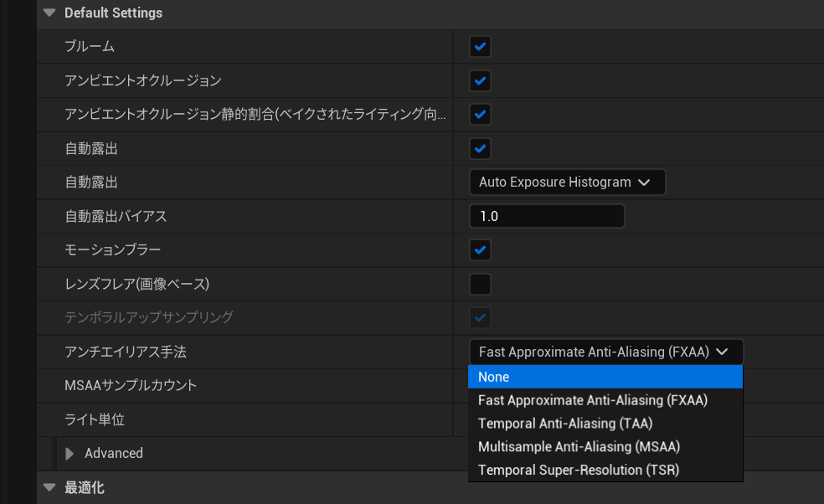Collapse the 最適化 section
This screenshot has height=504, width=824.
[49, 487]
